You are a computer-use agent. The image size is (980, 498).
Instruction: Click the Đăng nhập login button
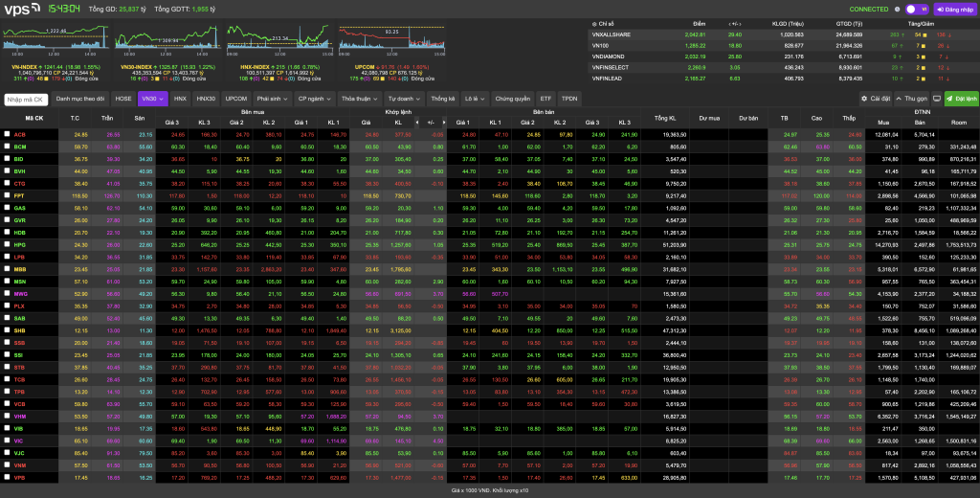click(955, 10)
